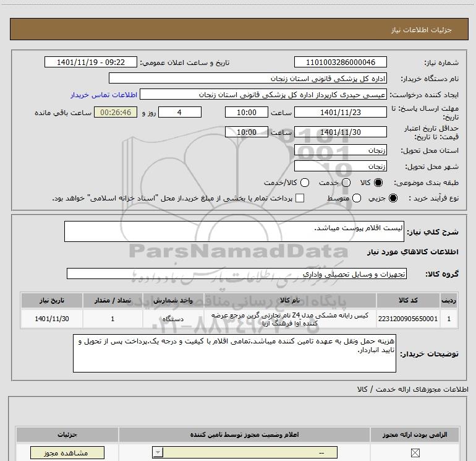
Task: Click the ردیف column header
Action: pos(449,300)
